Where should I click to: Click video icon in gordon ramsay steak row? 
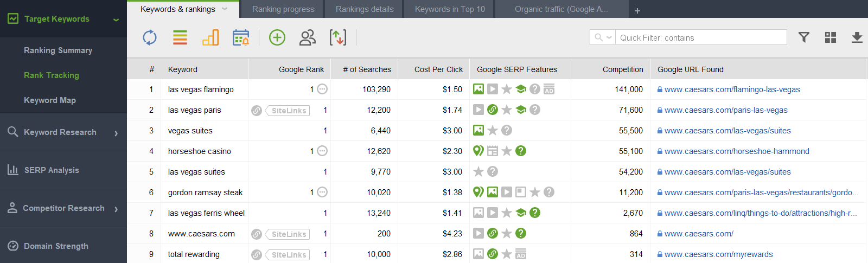point(507,192)
